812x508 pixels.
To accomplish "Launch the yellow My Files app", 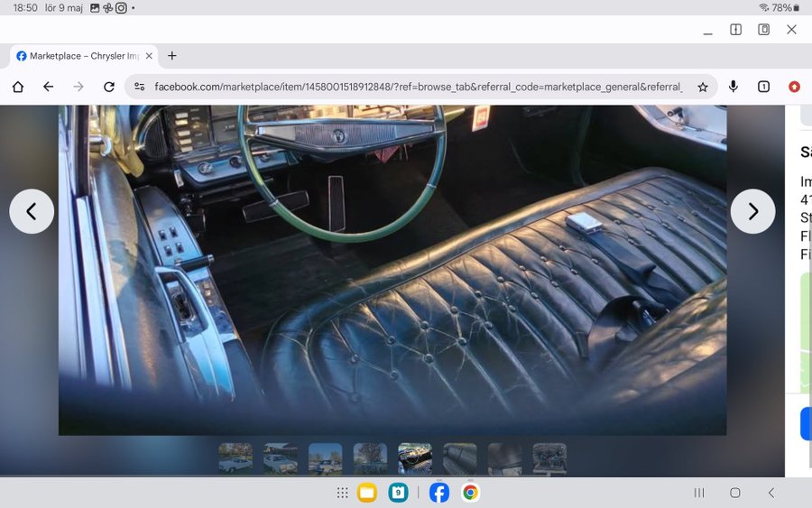I will (x=367, y=493).
